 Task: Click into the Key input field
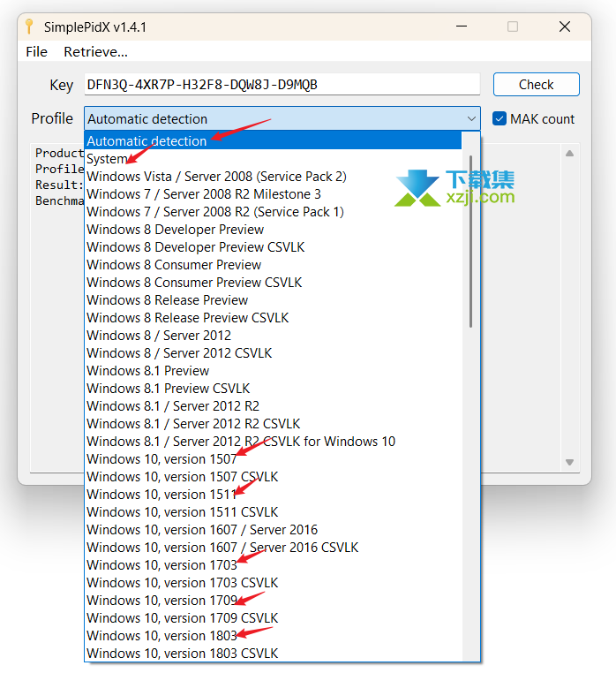282,84
